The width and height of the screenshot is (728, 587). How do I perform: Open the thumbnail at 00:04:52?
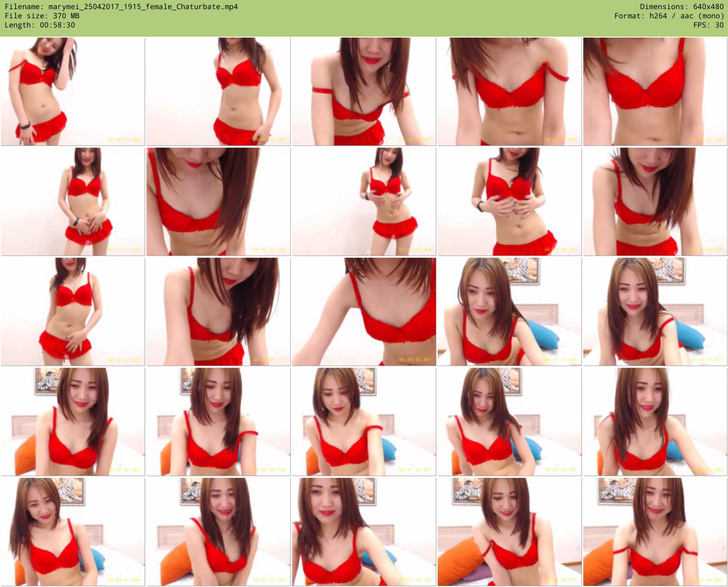[x=364, y=92]
